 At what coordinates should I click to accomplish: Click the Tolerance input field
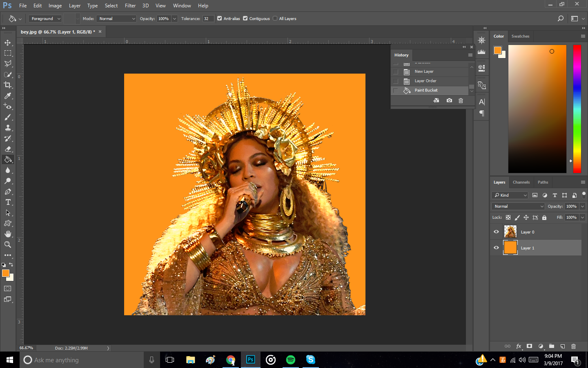click(x=208, y=18)
